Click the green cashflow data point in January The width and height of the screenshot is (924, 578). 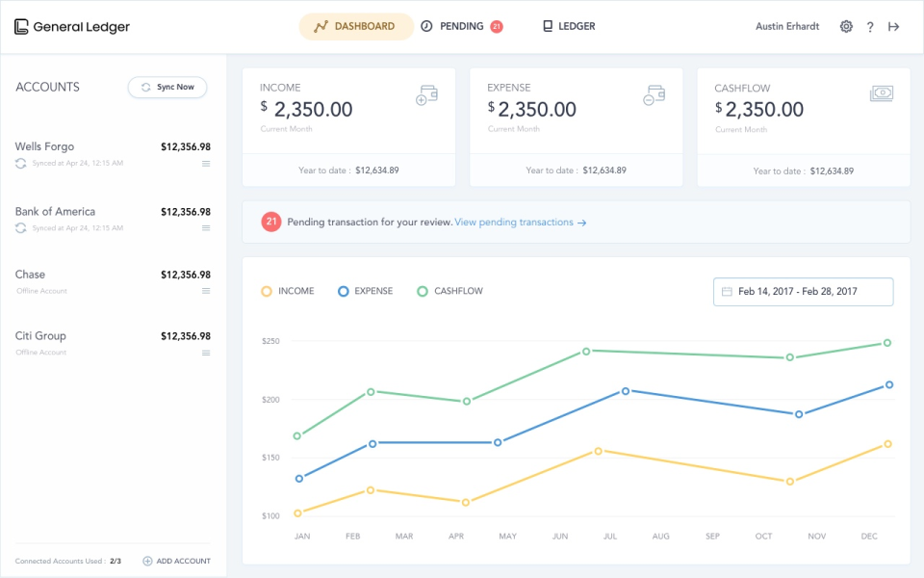[x=297, y=435]
